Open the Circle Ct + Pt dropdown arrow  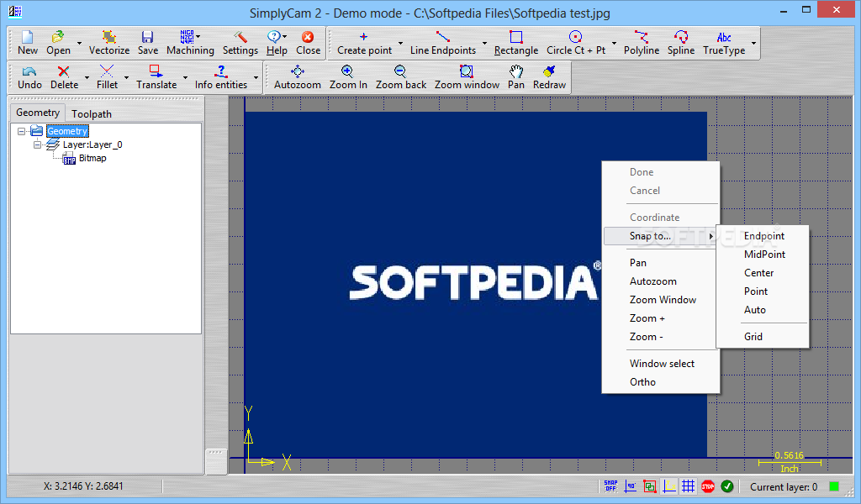pyautogui.click(x=614, y=43)
